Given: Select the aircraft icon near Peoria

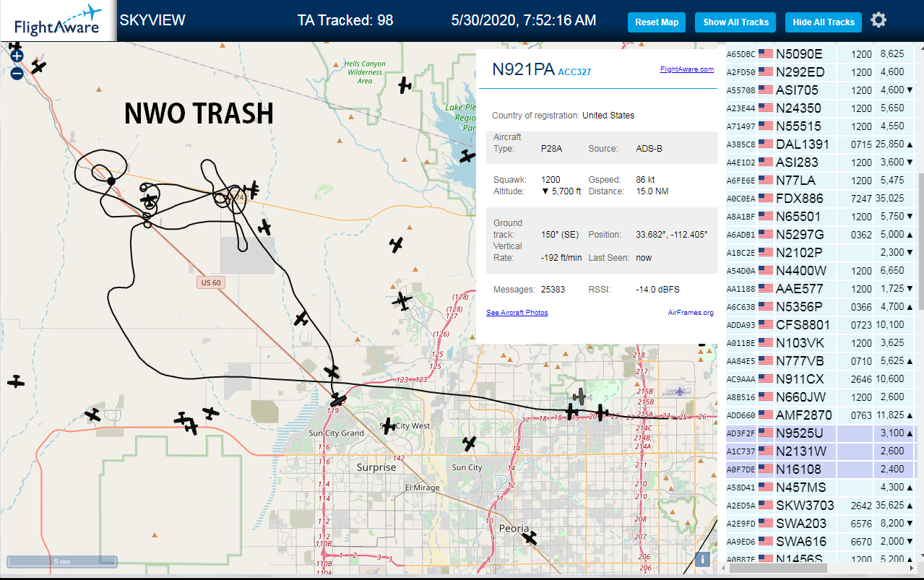Looking at the screenshot, I should click(530, 538).
